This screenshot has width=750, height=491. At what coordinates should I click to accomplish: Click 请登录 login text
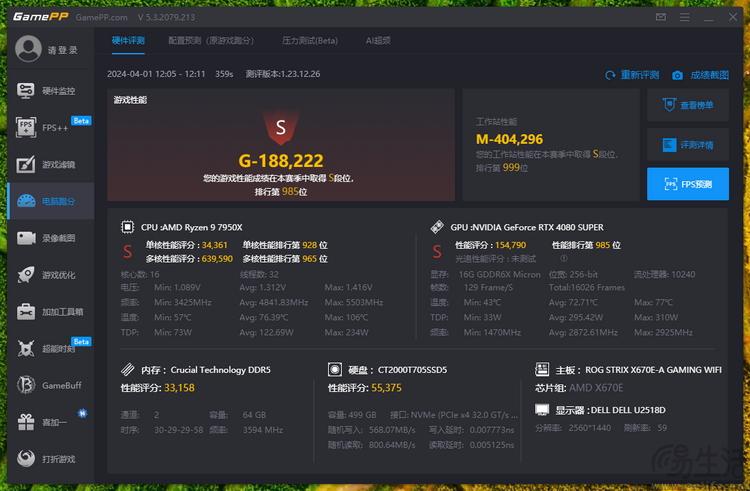click(63, 50)
